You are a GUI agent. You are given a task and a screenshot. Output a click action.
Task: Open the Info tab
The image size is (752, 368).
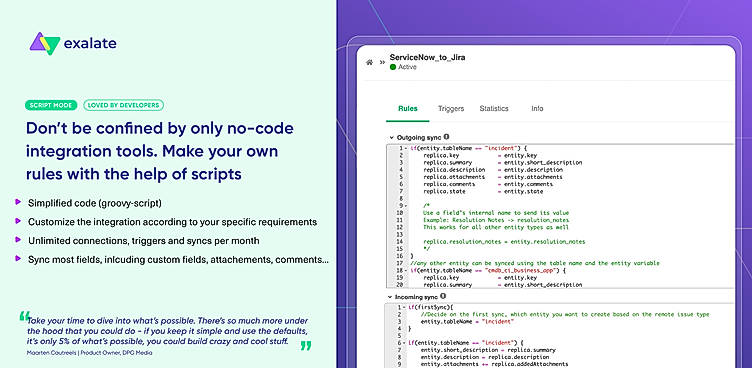click(x=537, y=108)
